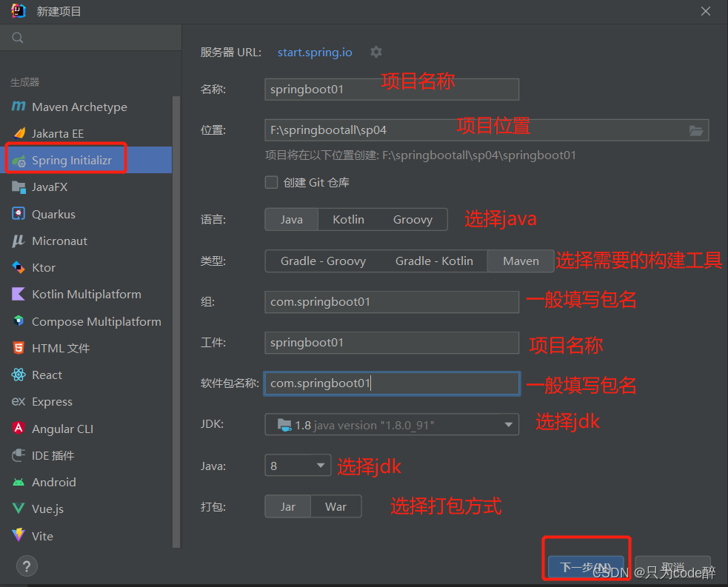Click the IntelliJ IDEA logo in the title bar

(x=19, y=11)
